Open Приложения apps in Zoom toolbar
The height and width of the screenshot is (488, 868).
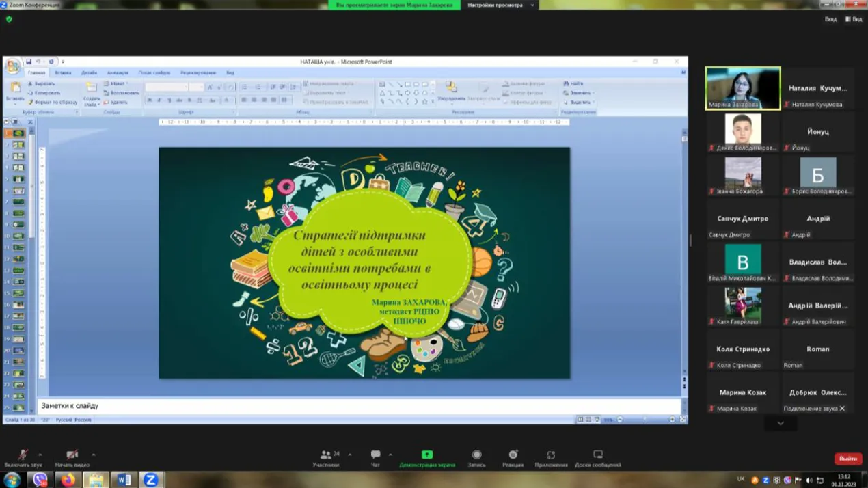pyautogui.click(x=551, y=458)
